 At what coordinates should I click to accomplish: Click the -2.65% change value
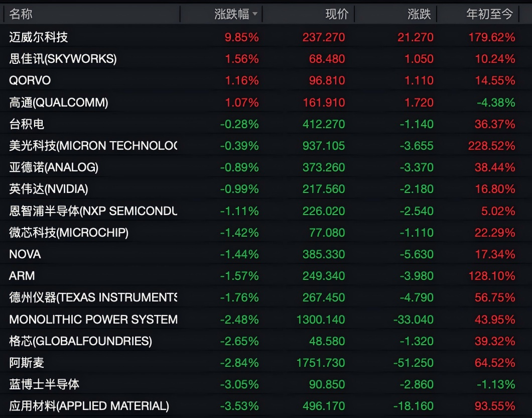239,341
